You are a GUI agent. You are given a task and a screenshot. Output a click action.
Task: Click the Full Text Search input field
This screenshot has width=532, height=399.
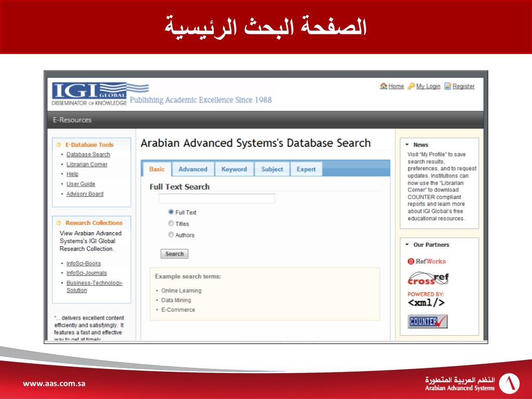click(217, 198)
